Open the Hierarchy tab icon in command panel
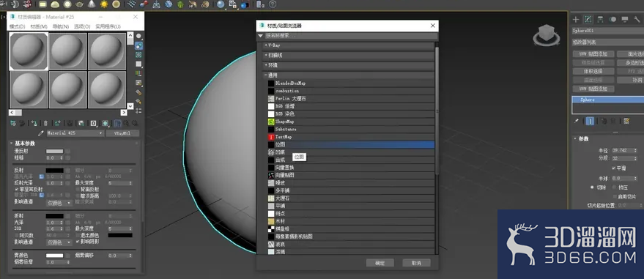 [601, 19]
